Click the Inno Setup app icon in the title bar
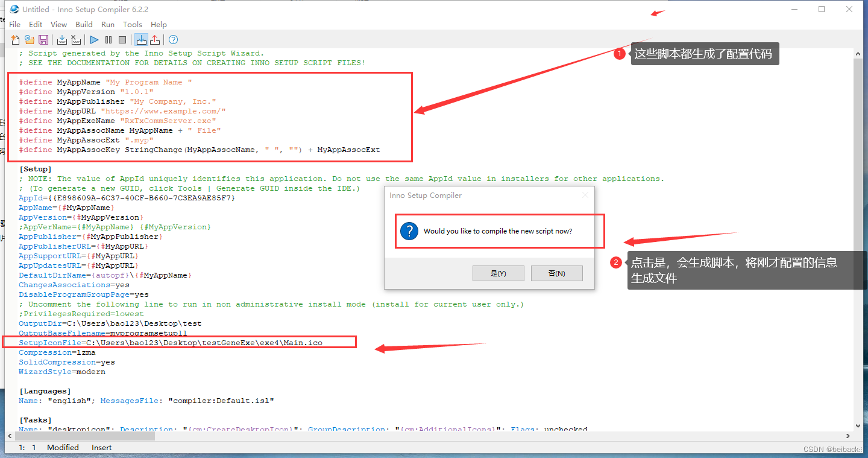Viewport: 868px width, 458px height. [x=14, y=9]
